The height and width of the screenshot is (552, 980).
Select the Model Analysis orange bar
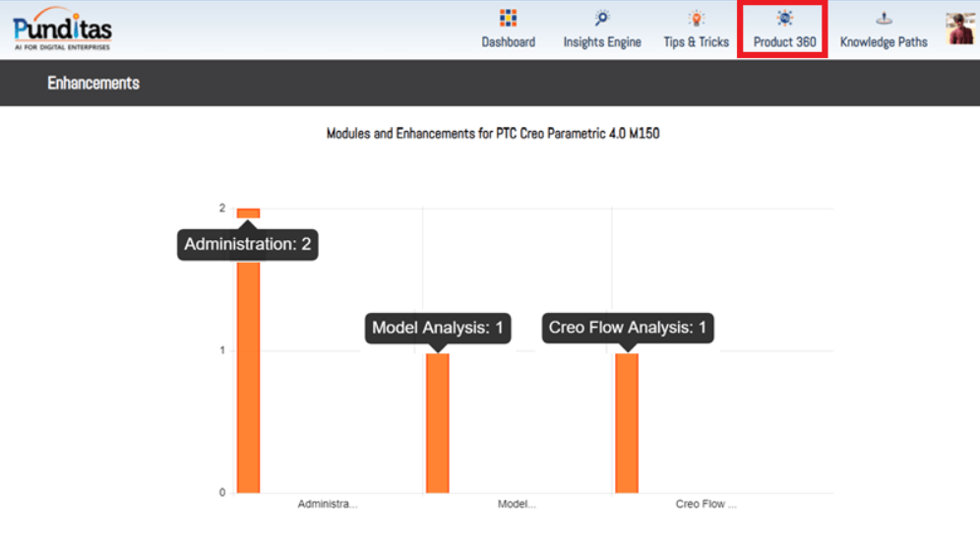click(x=437, y=423)
